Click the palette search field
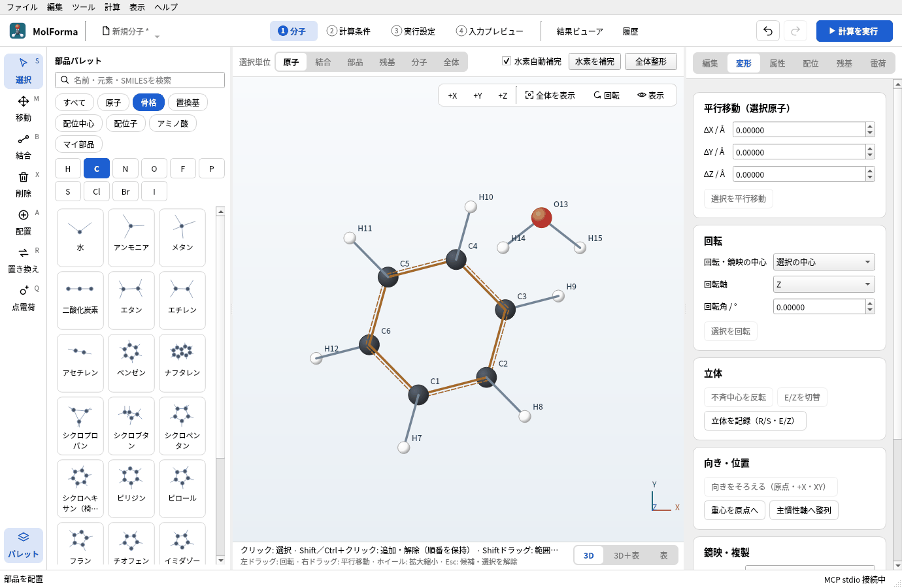The width and height of the screenshot is (902, 588). (x=140, y=80)
